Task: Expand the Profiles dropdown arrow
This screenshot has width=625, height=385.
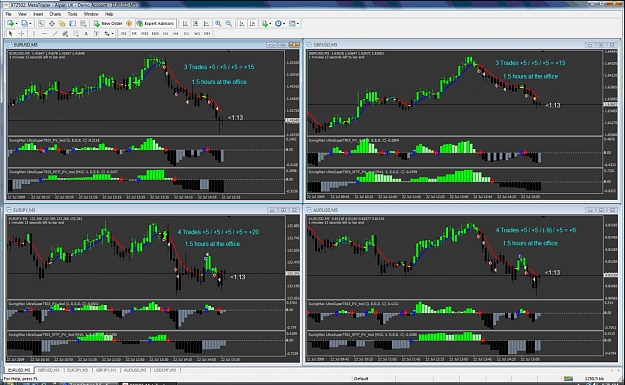Action: (x=30, y=24)
